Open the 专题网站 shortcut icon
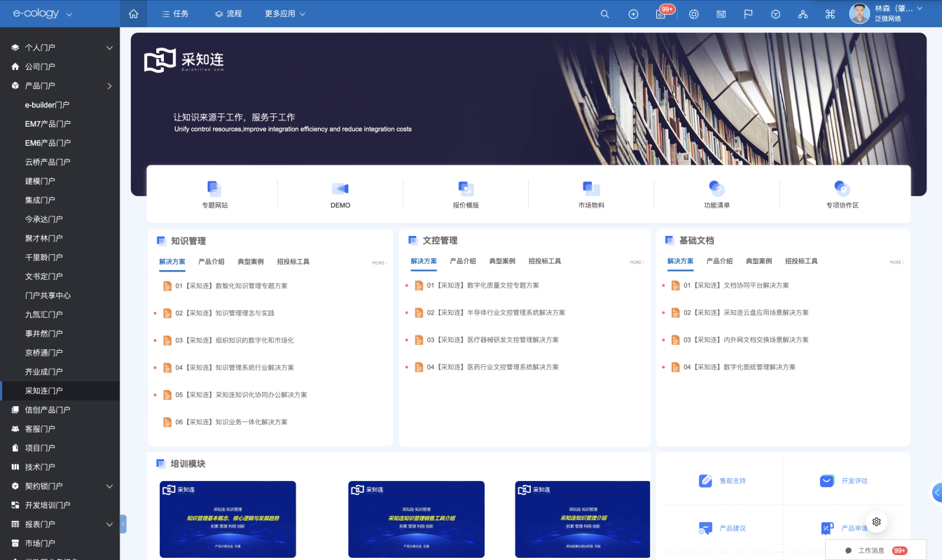Viewport: 942px width, 560px height. point(214,188)
